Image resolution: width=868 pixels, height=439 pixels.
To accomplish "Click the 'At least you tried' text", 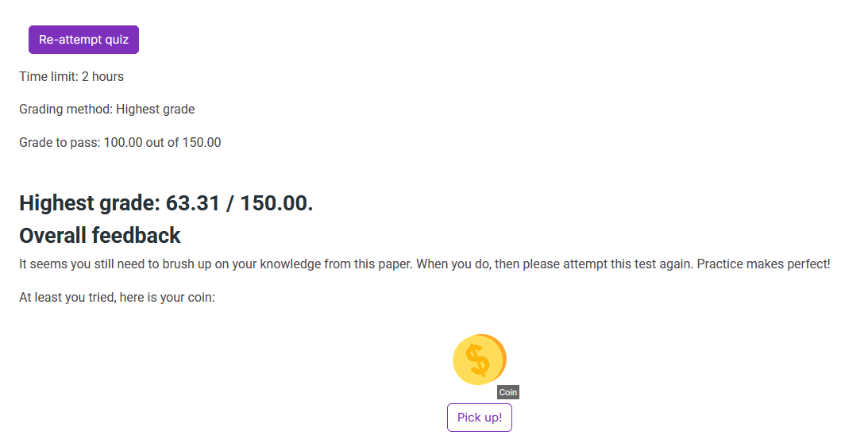I will (x=66, y=298).
